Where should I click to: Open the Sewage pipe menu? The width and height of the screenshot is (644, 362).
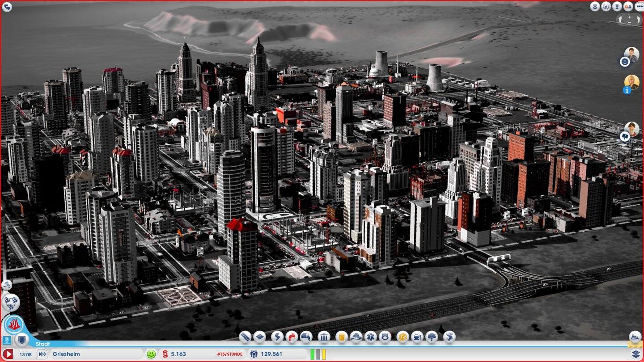[306, 337]
